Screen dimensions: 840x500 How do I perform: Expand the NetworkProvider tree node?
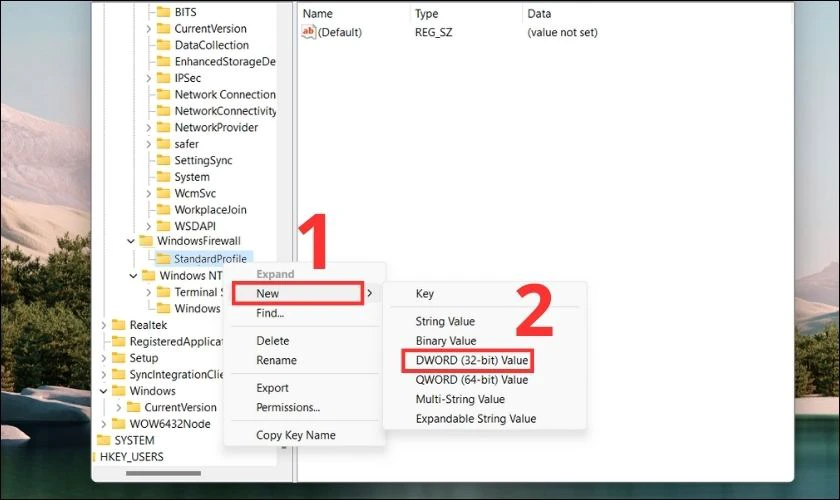(149, 128)
